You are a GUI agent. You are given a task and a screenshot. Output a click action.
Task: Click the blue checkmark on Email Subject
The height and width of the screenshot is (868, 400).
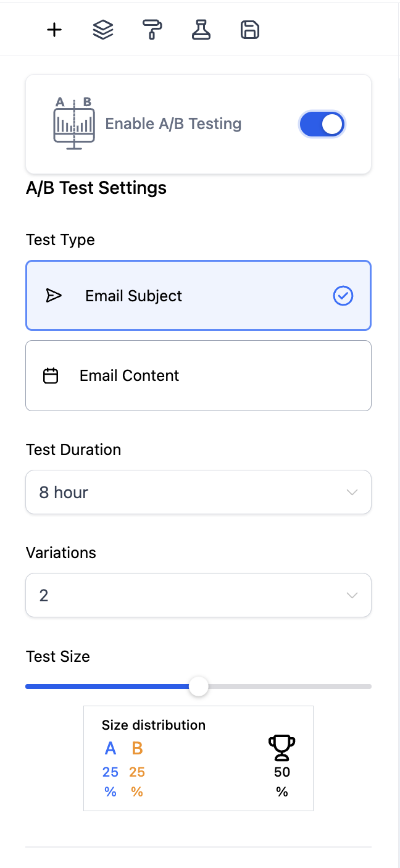(343, 296)
